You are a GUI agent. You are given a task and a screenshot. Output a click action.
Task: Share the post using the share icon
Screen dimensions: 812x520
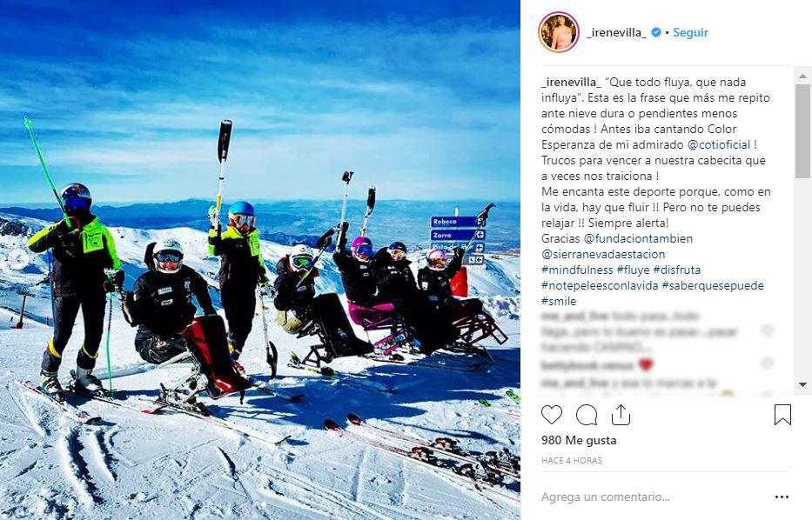pos(621,415)
